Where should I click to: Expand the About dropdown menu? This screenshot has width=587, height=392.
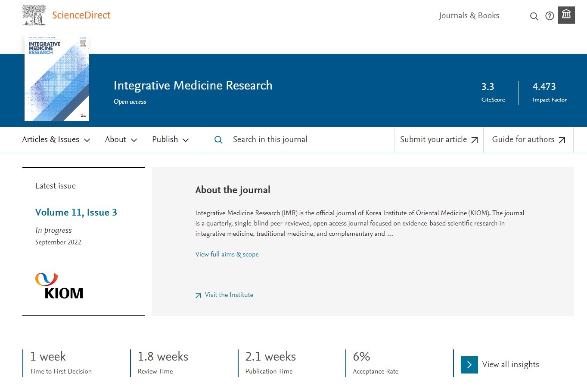tap(121, 139)
